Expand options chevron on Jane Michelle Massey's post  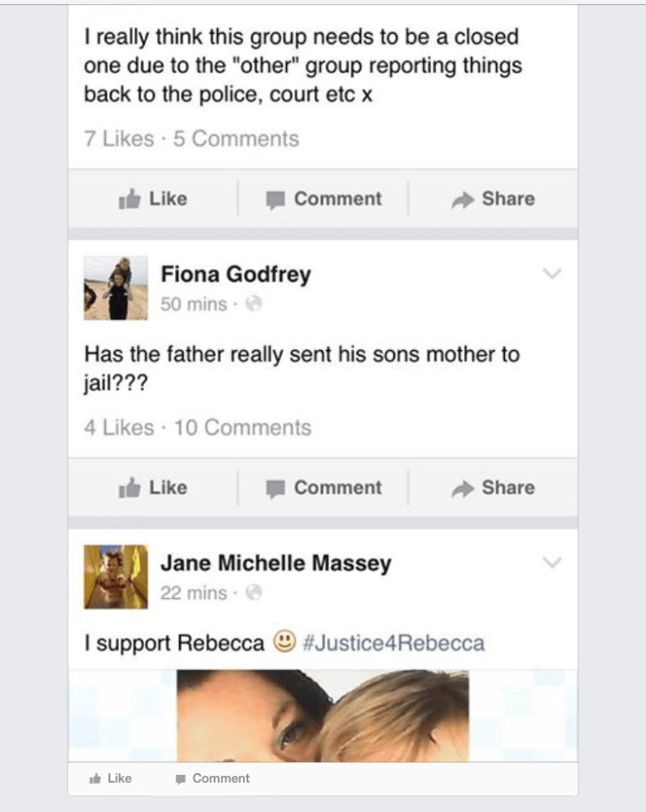[552, 562]
